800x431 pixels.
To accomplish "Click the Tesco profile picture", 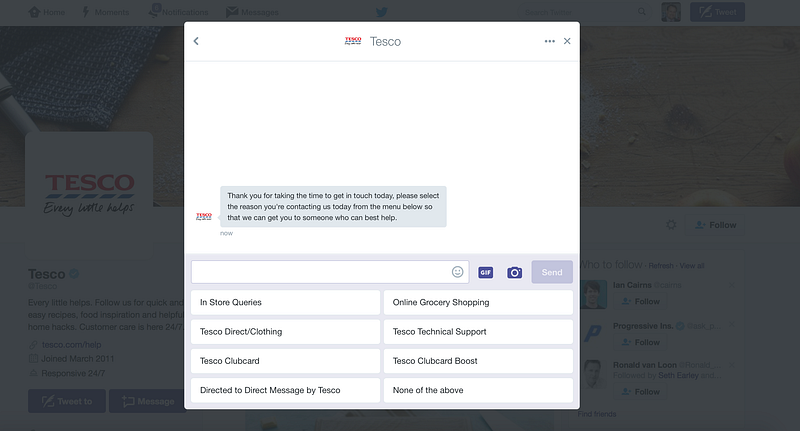I will pyautogui.click(x=89, y=194).
